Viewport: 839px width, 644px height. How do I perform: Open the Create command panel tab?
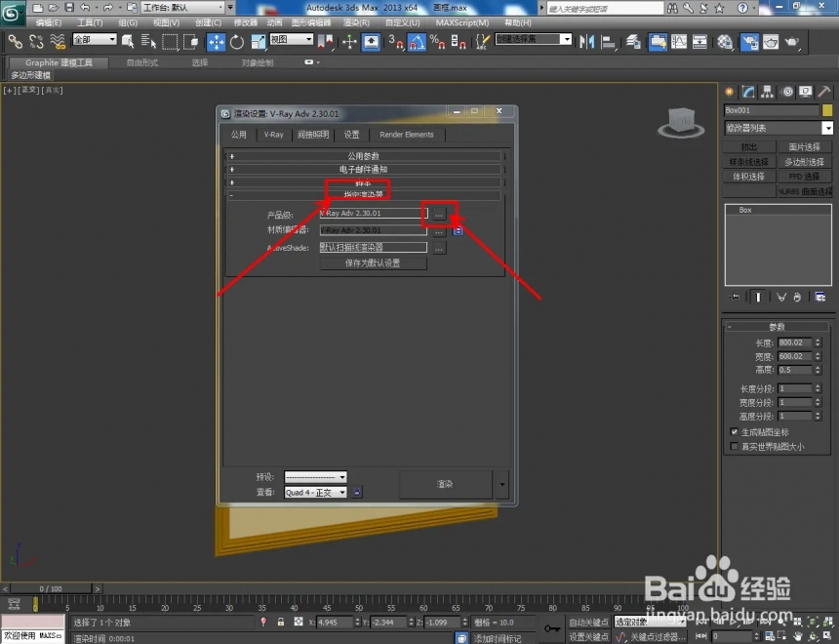(730, 92)
